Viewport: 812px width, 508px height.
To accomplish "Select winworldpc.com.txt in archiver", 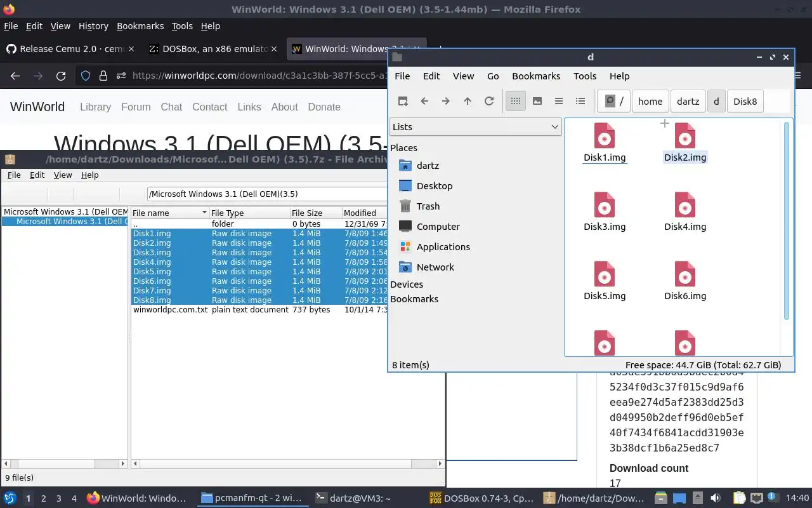I will (x=258, y=310).
